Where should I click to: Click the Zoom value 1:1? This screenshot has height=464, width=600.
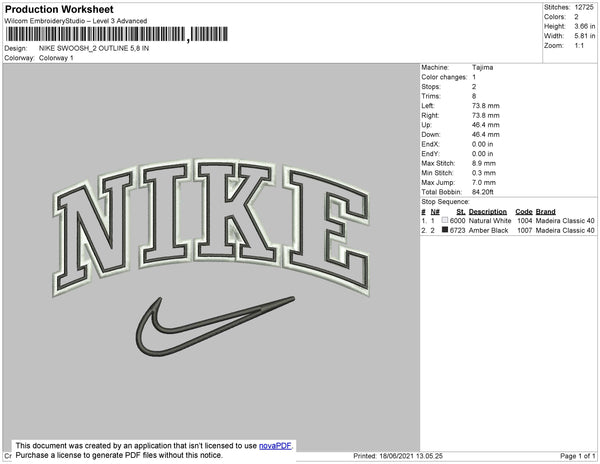[x=579, y=46]
